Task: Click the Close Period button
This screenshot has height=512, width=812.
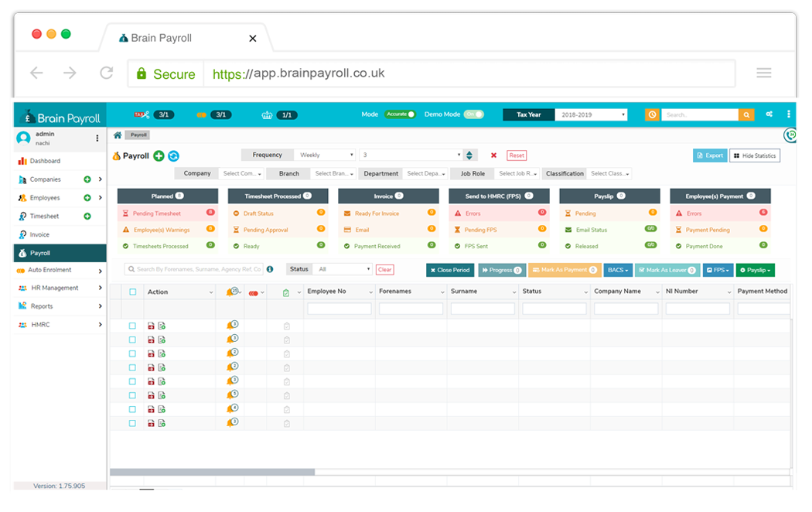Action: point(450,270)
